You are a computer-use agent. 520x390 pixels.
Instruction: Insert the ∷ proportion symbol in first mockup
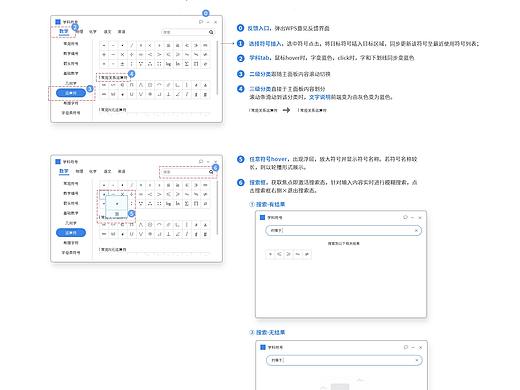(x=159, y=64)
